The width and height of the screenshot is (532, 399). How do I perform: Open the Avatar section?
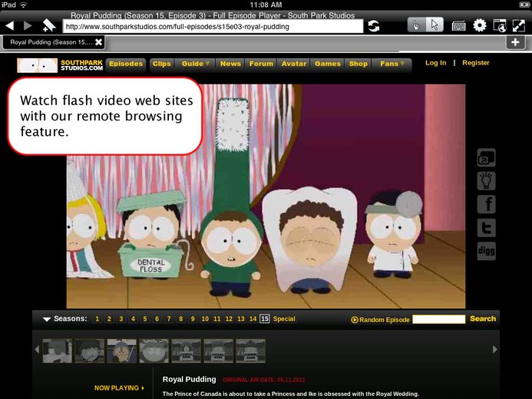(x=294, y=64)
